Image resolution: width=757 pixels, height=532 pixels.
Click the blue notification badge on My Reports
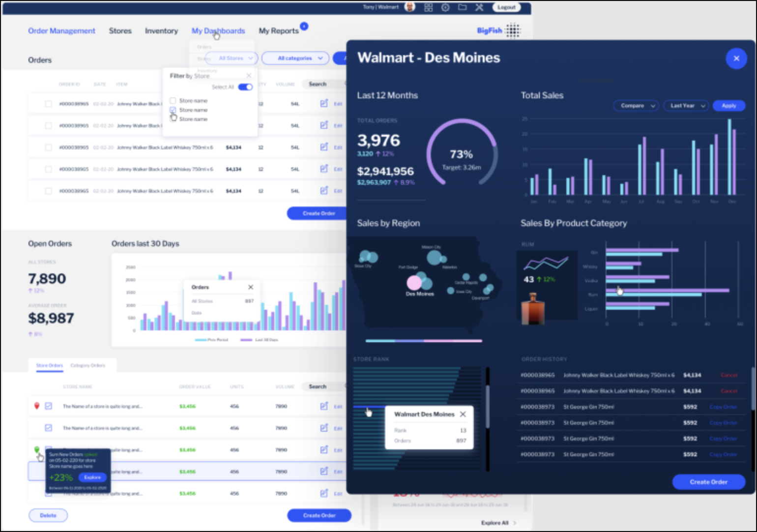[304, 26]
